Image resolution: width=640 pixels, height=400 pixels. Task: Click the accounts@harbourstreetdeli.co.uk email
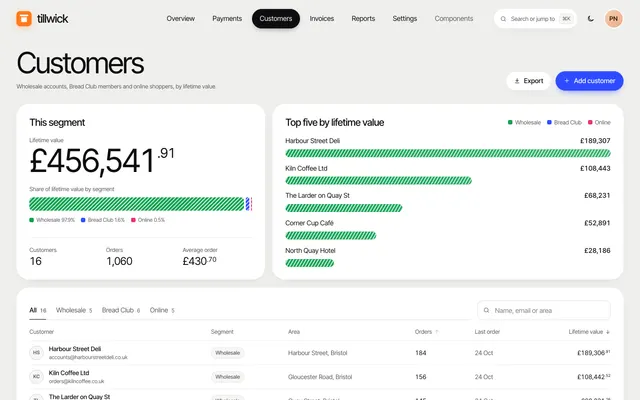point(88,357)
